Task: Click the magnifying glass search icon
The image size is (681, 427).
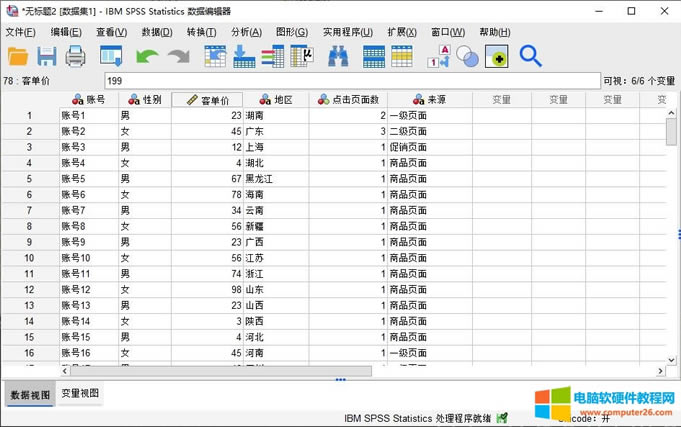Action: click(x=530, y=57)
